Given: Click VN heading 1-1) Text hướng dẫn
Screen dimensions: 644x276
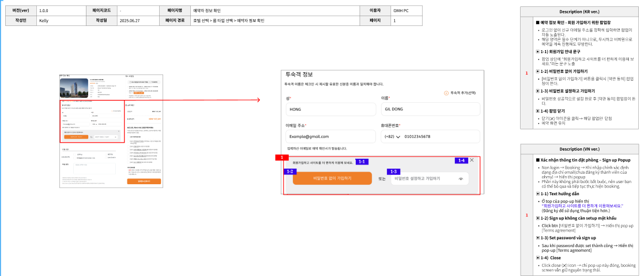Looking at the screenshot, I should coord(558,193).
